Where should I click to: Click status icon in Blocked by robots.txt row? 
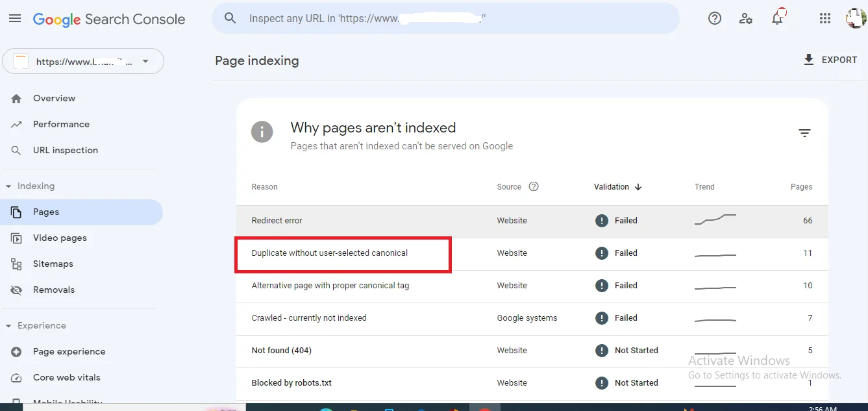pyautogui.click(x=602, y=383)
